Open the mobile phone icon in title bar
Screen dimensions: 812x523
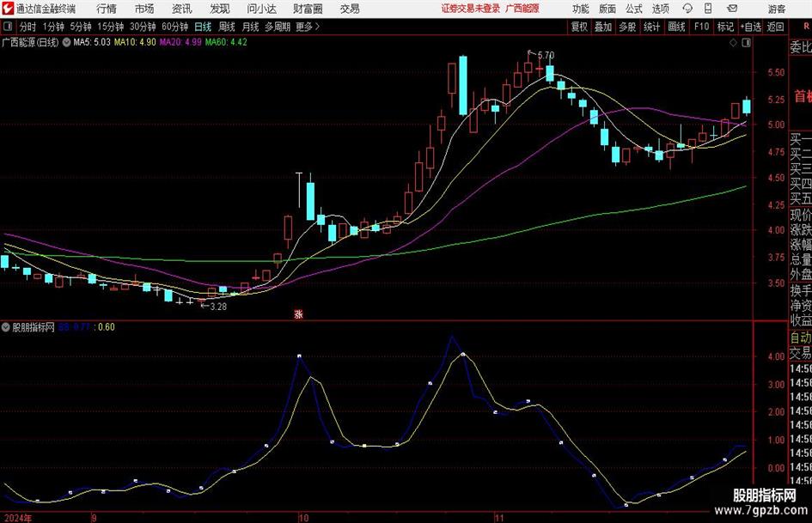pyautogui.click(x=708, y=9)
